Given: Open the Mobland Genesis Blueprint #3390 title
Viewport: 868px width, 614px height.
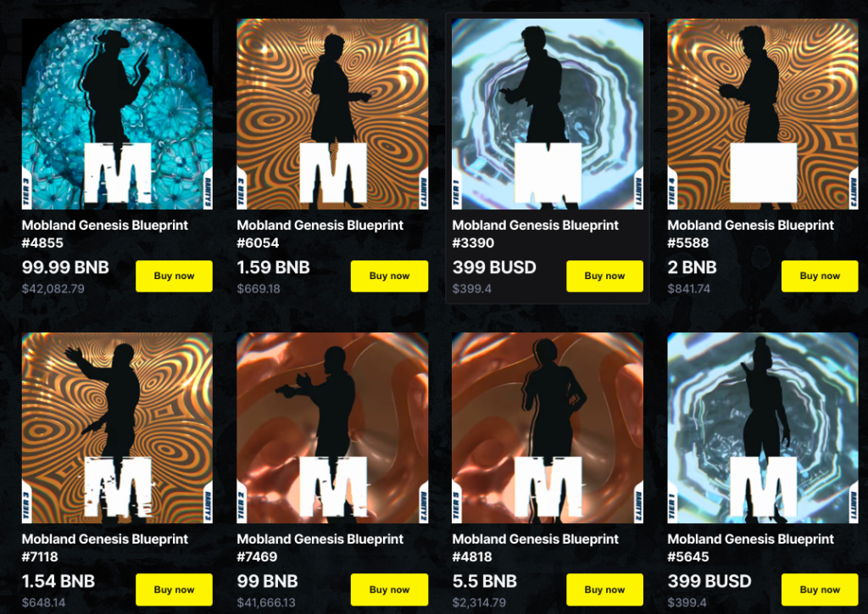Looking at the screenshot, I should point(536,233).
